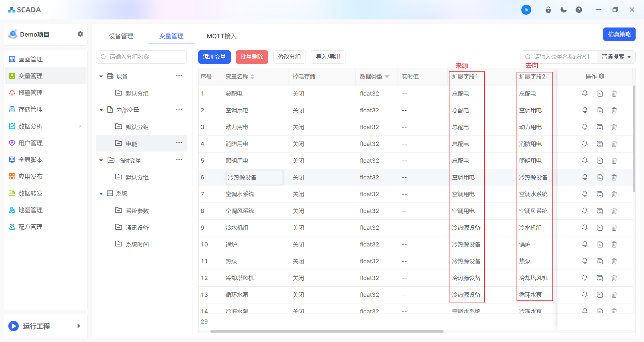Open help via the question mark icon
644x342 pixels.
(x=579, y=10)
